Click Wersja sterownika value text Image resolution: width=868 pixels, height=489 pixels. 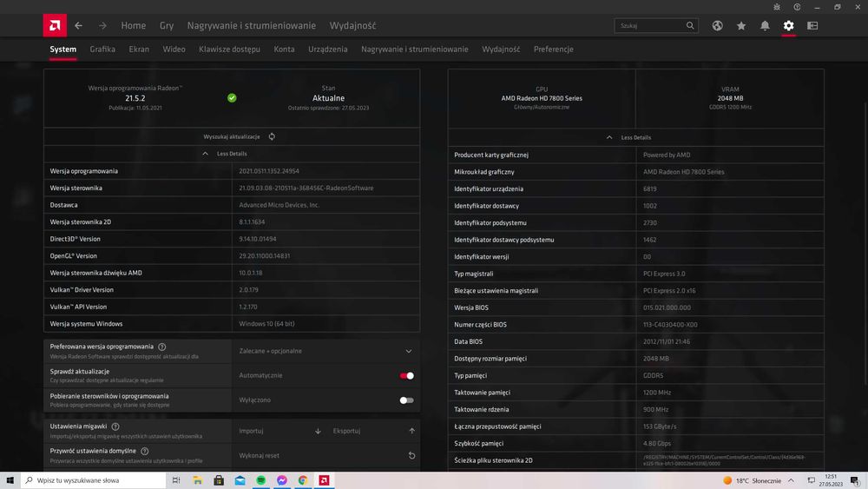click(306, 188)
